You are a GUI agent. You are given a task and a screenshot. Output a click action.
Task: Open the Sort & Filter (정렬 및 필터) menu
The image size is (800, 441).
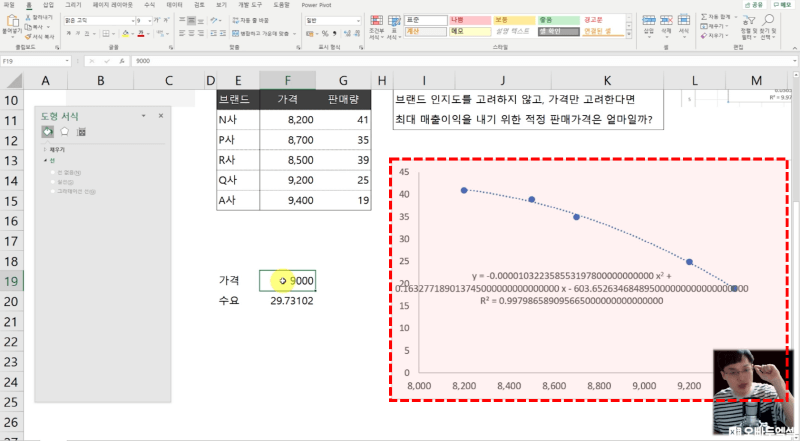click(x=748, y=27)
